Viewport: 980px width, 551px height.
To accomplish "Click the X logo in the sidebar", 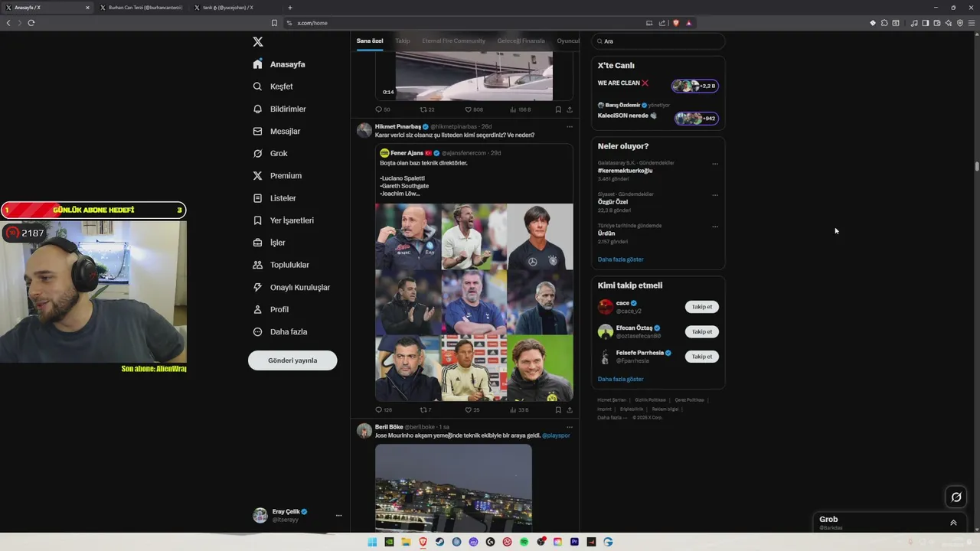I will pyautogui.click(x=258, y=42).
